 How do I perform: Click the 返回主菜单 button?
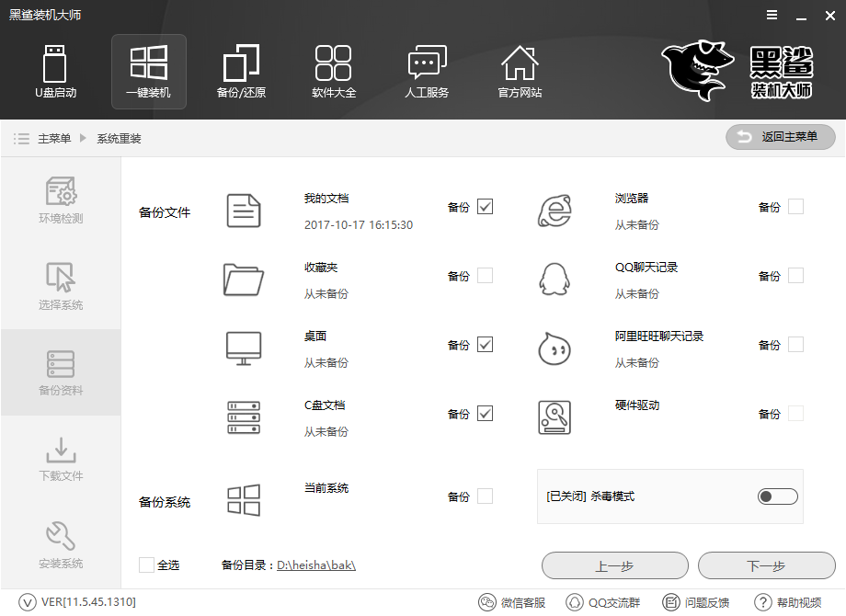pyautogui.click(x=780, y=137)
